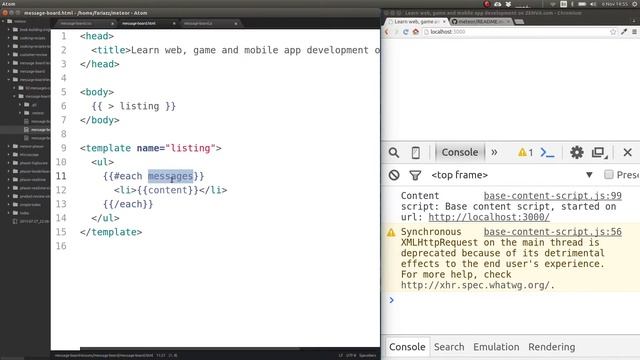Select the Console drawer tab at bottom
The image size is (640, 360).
click(x=407, y=347)
